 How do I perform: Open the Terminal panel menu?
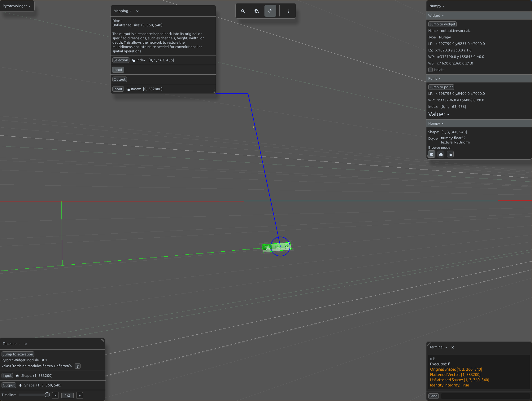438,347
